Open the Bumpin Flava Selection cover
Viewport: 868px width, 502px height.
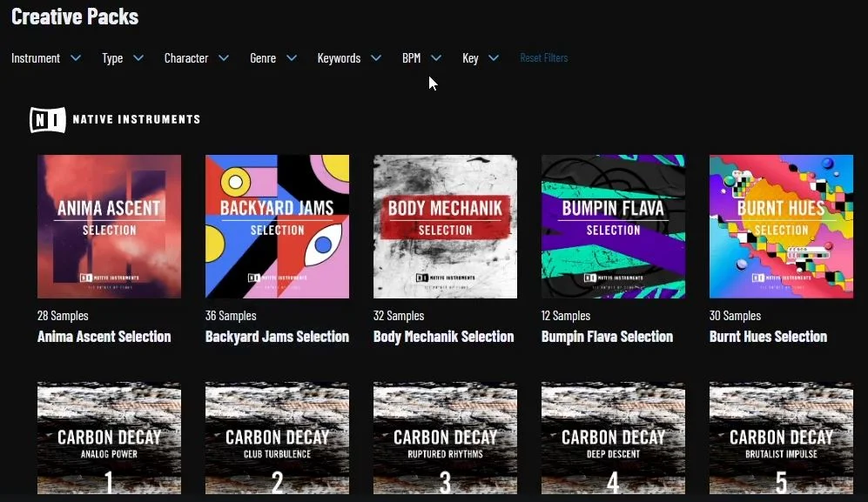tap(614, 226)
